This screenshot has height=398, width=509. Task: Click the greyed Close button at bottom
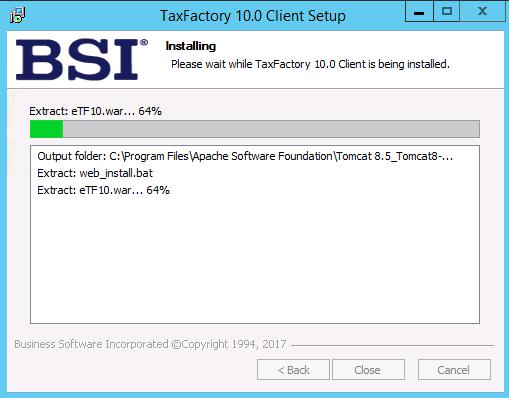368,370
